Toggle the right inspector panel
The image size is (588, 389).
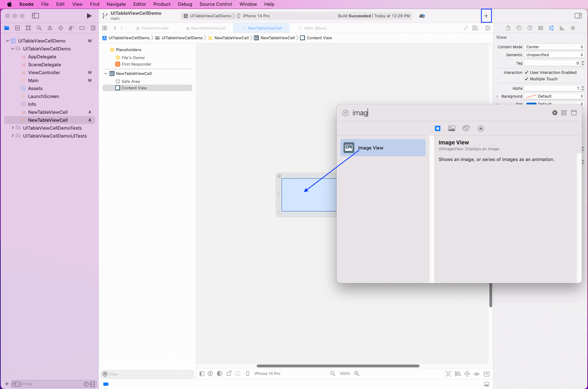tap(578, 16)
